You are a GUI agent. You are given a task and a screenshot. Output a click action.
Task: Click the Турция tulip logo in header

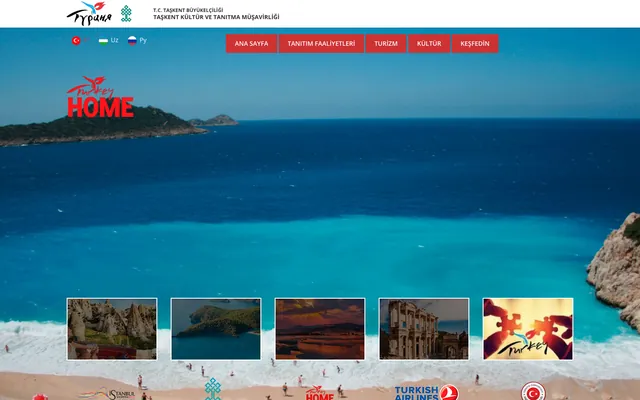coord(89,13)
